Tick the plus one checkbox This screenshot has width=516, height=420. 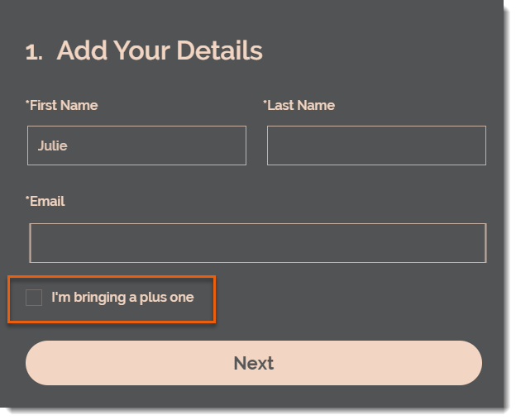[34, 298]
